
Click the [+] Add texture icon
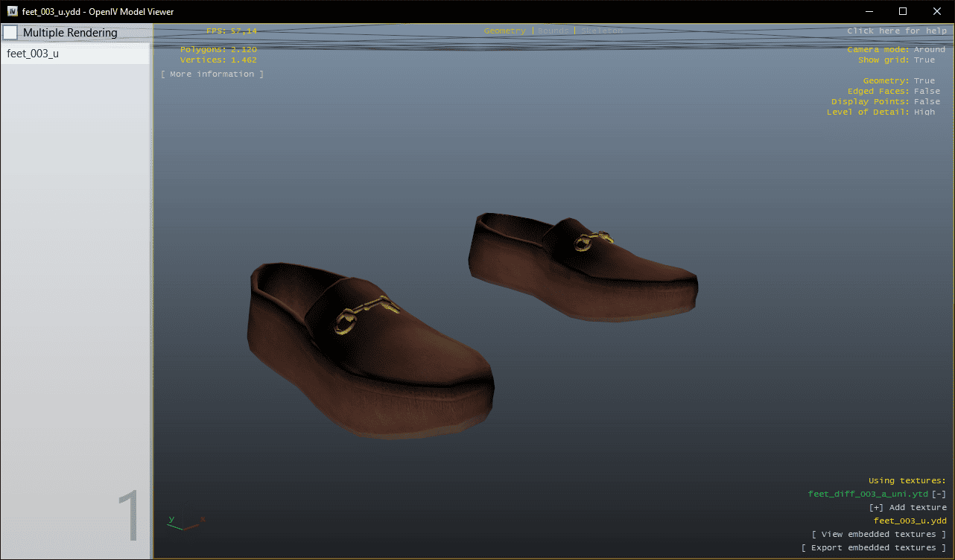876,507
